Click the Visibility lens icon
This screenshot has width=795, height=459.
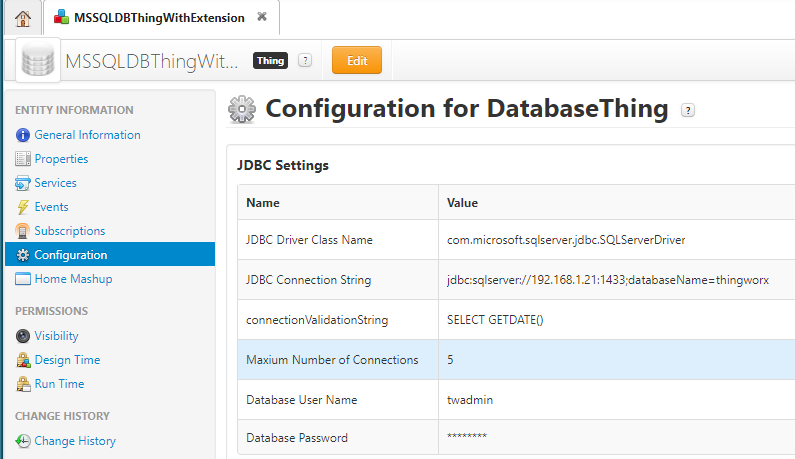[23, 336]
